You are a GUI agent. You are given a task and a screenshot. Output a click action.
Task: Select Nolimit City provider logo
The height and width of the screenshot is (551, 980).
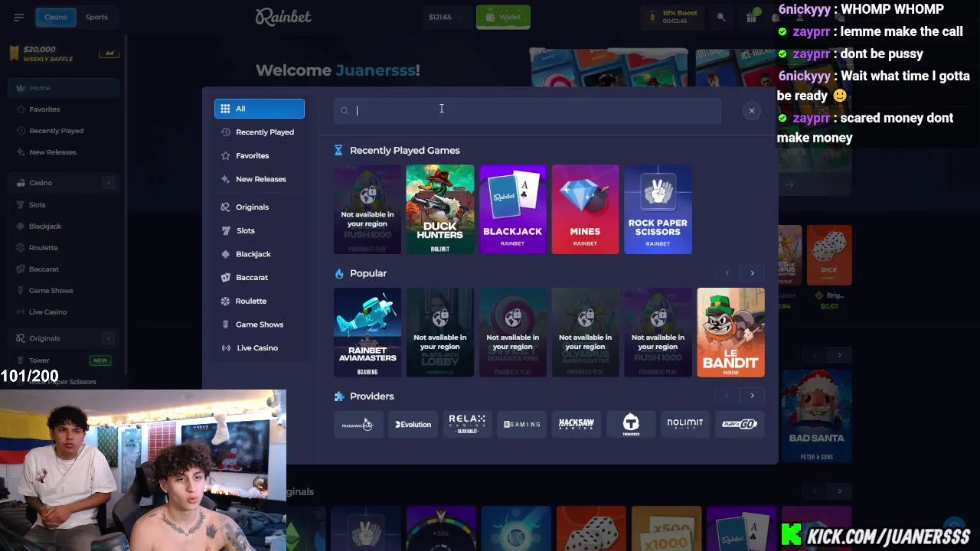click(x=685, y=424)
